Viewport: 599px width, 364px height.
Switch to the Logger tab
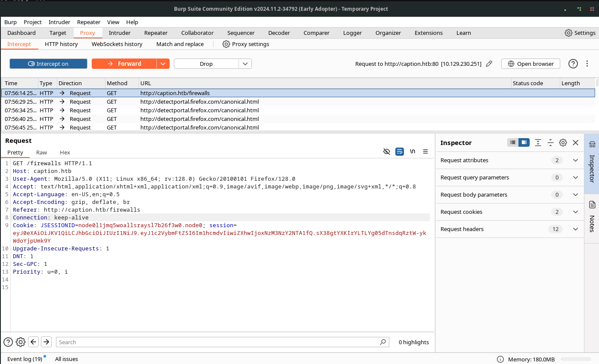352,33
